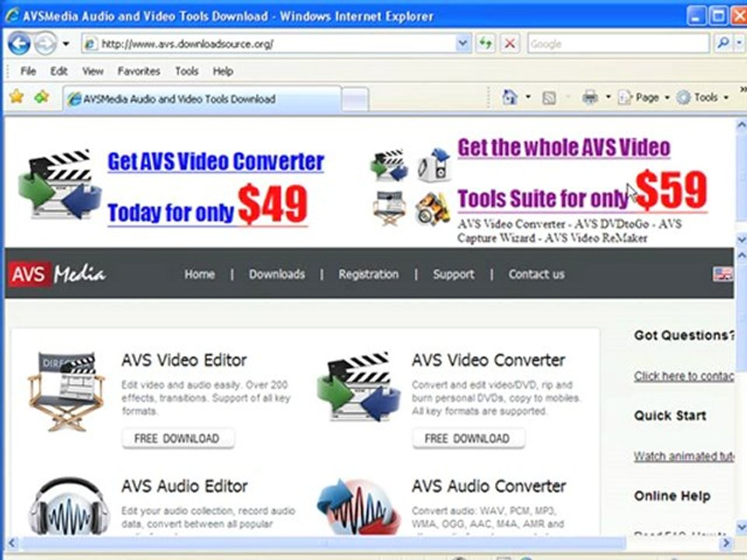Screen dimensions: 747x560
Task: Open the recent pages dropdown beside Forward
Action: (x=65, y=44)
